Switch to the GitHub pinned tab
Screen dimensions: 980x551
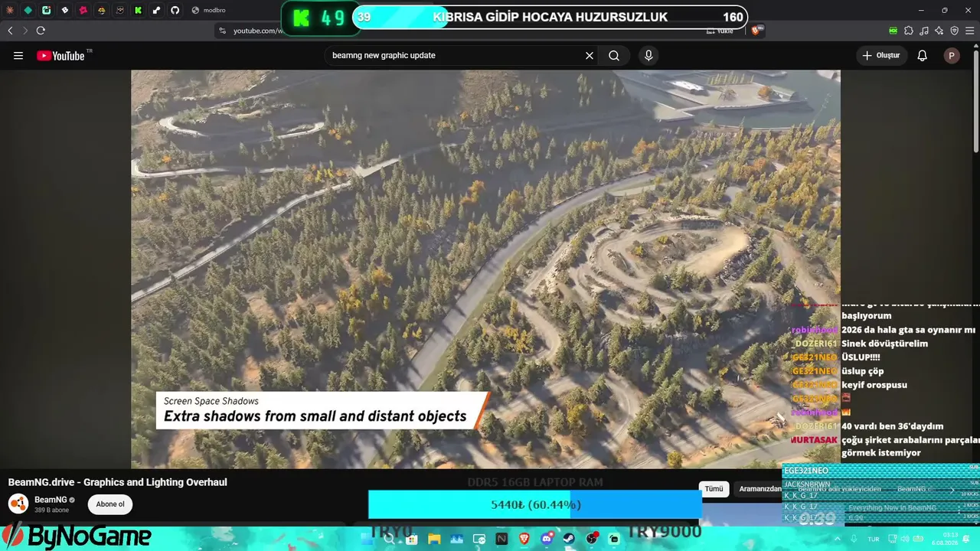click(x=175, y=10)
